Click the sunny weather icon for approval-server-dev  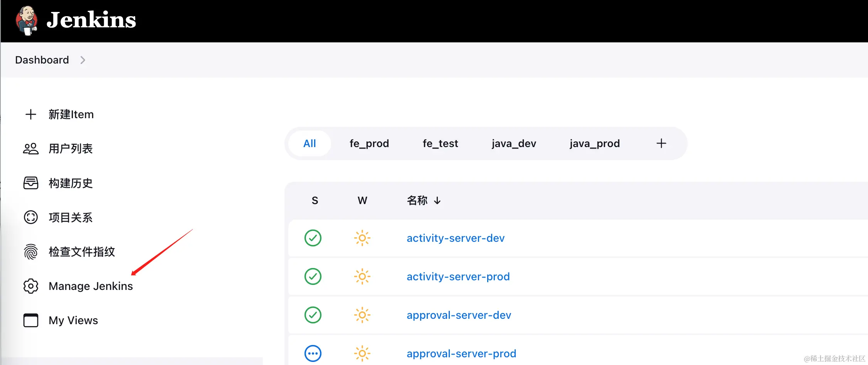362,315
